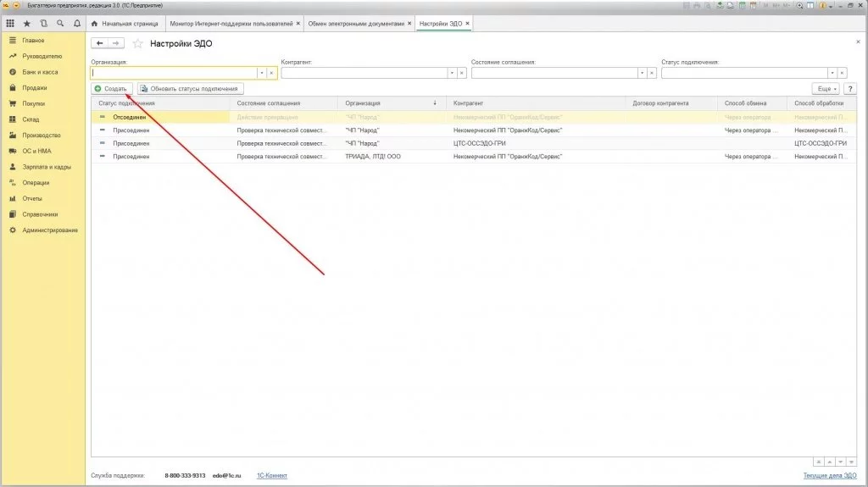Clear the Организация filter with its X button

pyautogui.click(x=271, y=73)
